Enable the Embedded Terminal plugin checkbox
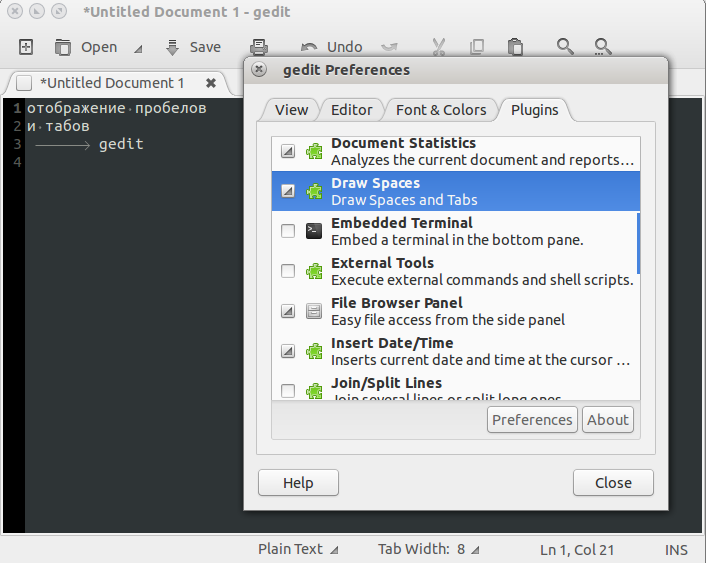The width and height of the screenshot is (706, 563). (x=288, y=231)
